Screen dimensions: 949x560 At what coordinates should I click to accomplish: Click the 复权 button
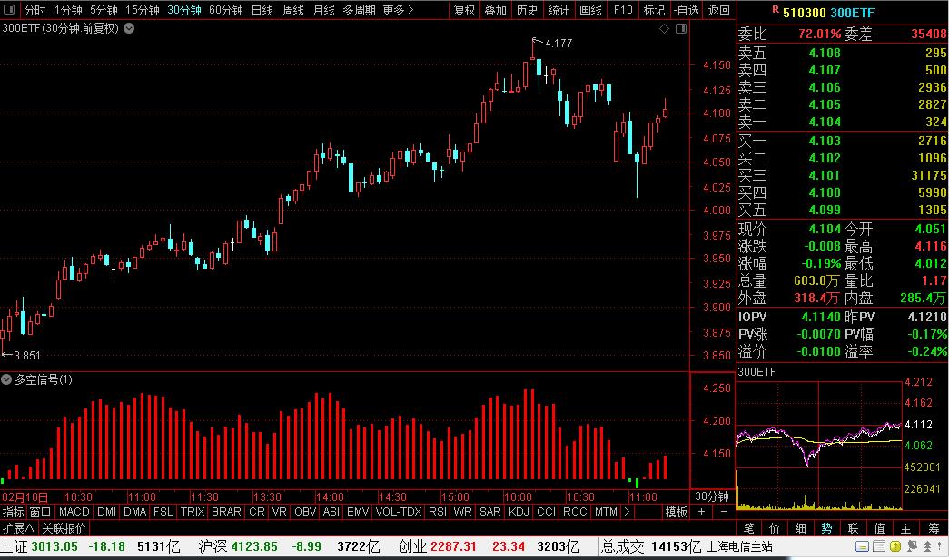[x=464, y=10]
